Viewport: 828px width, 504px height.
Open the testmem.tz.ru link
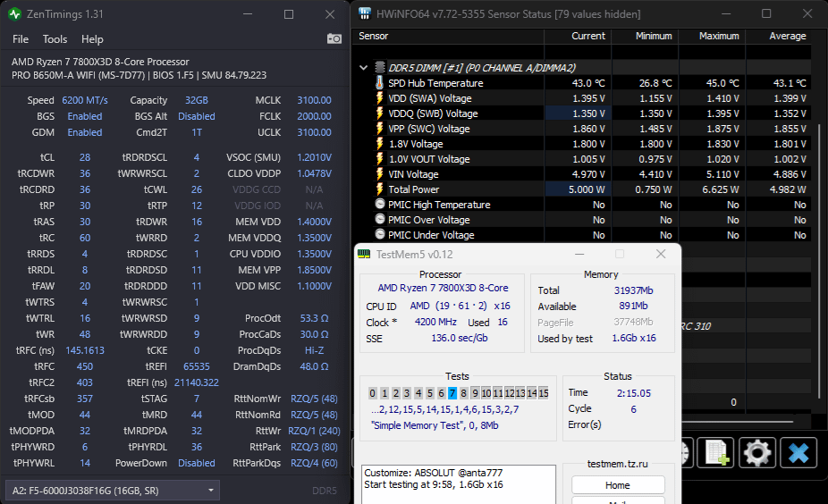tap(617, 464)
